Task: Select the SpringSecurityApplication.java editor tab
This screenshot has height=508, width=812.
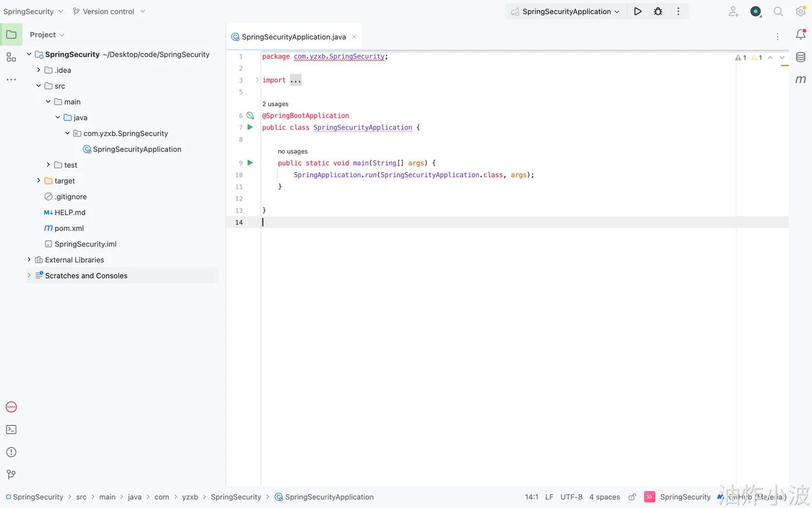Action: tap(293, 37)
